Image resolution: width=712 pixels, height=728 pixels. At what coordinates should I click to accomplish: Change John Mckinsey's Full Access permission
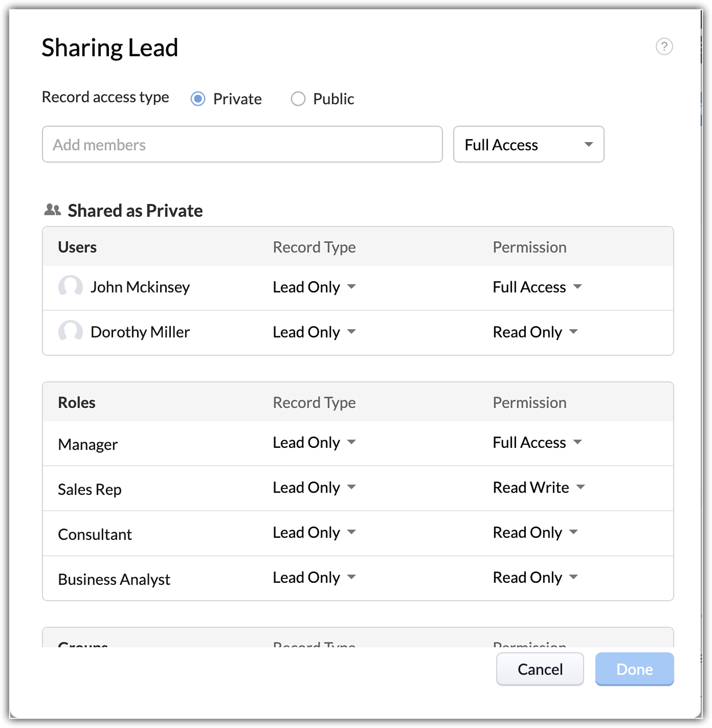537,287
